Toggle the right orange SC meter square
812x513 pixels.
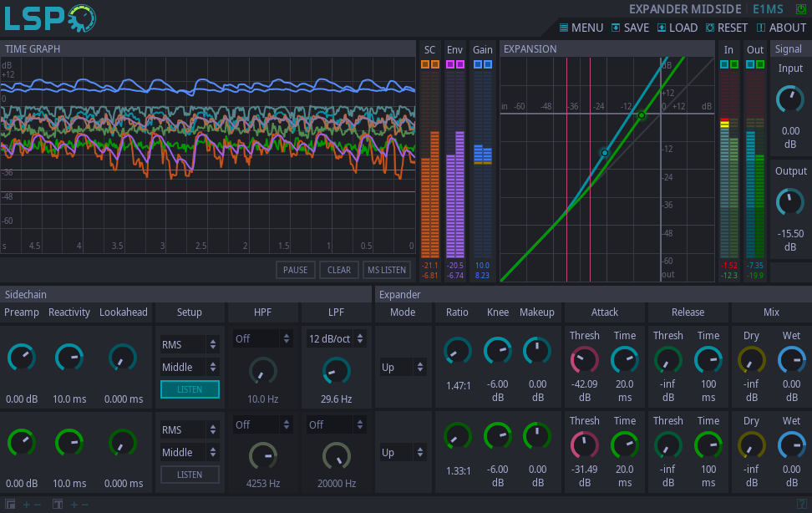pyautogui.click(x=435, y=64)
